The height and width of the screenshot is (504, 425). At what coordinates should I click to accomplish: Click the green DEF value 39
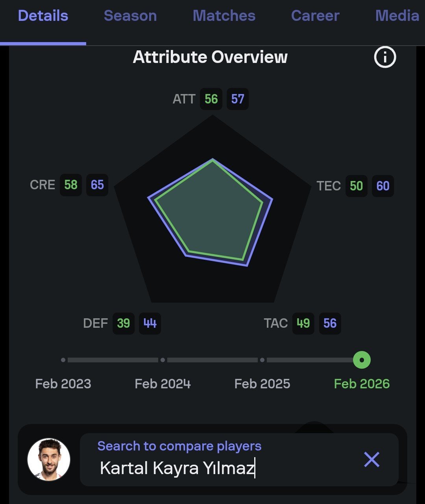[124, 323]
